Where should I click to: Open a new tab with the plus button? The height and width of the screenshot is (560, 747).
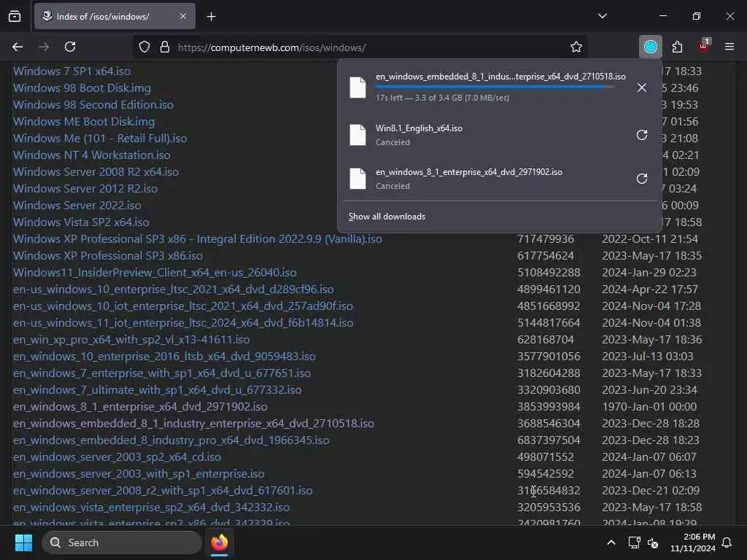212,17
